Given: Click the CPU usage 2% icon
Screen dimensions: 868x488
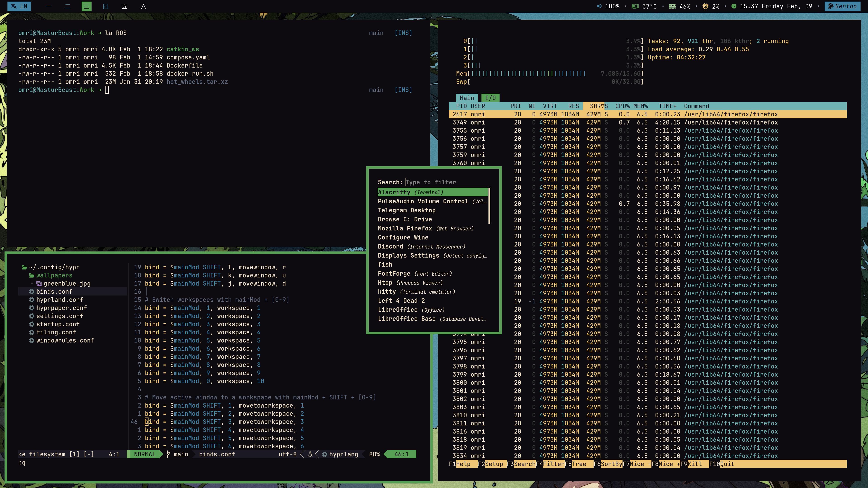Looking at the screenshot, I should [705, 6].
